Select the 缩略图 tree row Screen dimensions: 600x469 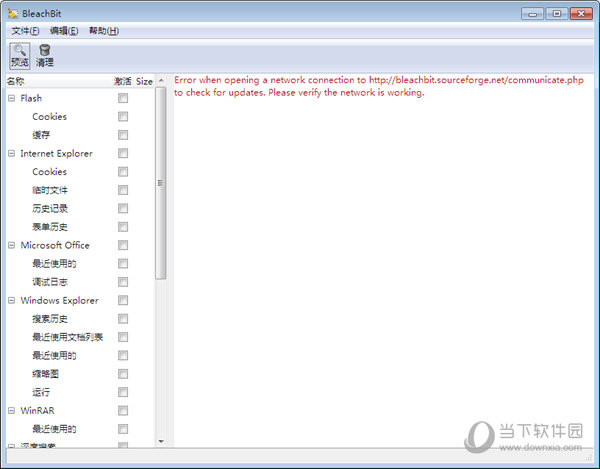[x=46, y=374]
